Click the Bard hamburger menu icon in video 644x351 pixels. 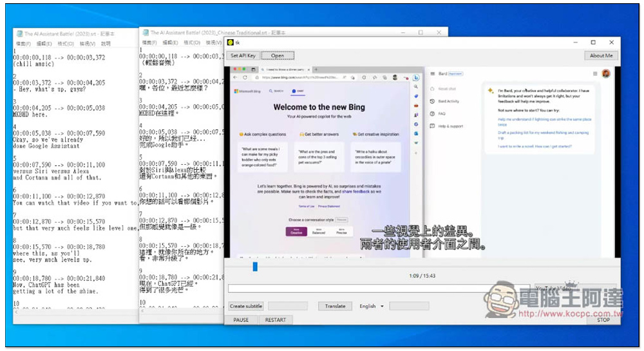(x=432, y=74)
